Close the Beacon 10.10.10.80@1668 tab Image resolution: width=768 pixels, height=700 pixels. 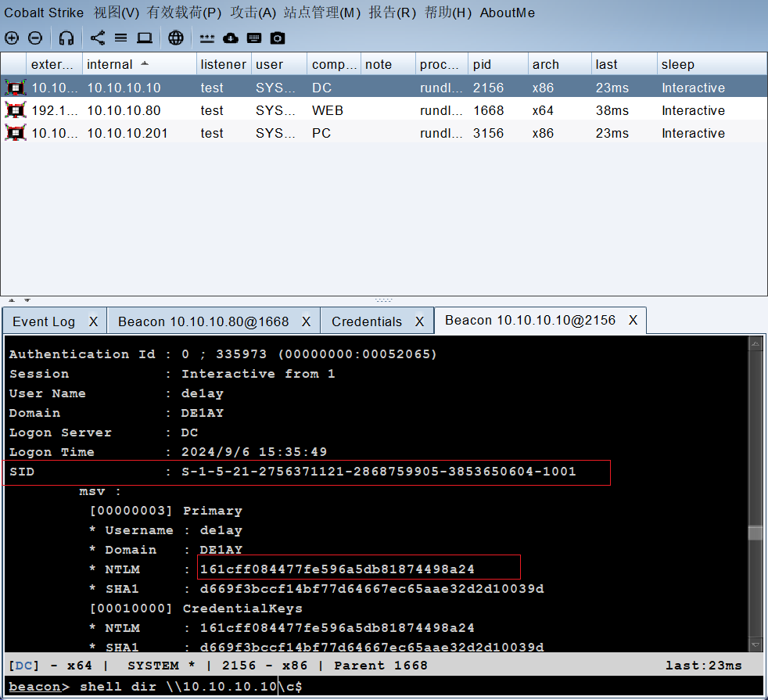[x=306, y=321]
